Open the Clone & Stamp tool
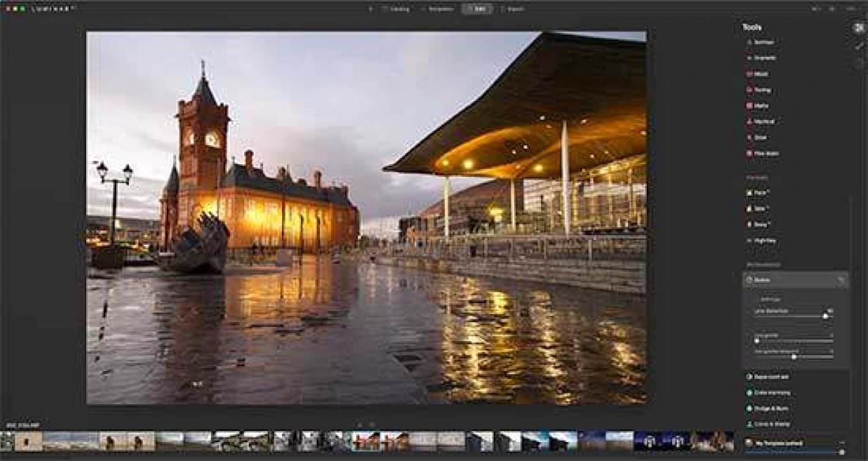 coord(770,424)
